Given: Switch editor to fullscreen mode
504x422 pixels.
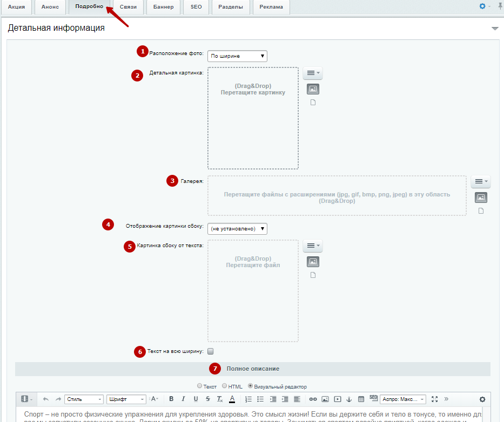Looking at the screenshot, I should [434, 399].
